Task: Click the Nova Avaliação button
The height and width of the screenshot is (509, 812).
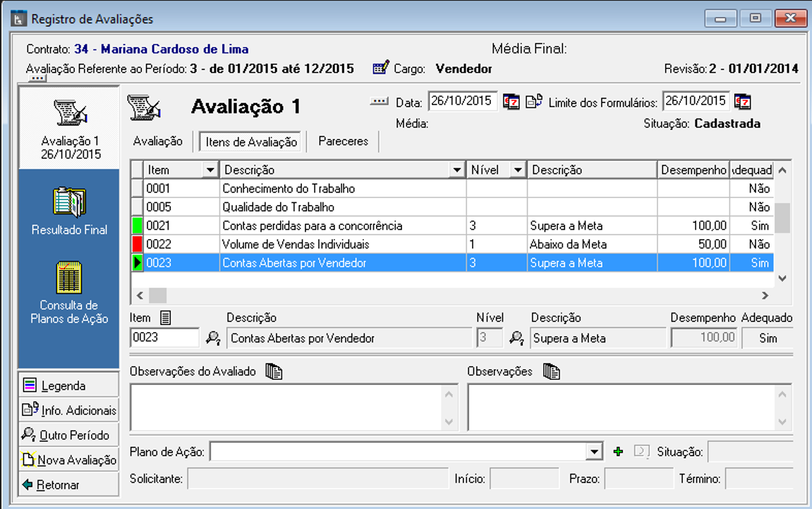Action: point(69,460)
